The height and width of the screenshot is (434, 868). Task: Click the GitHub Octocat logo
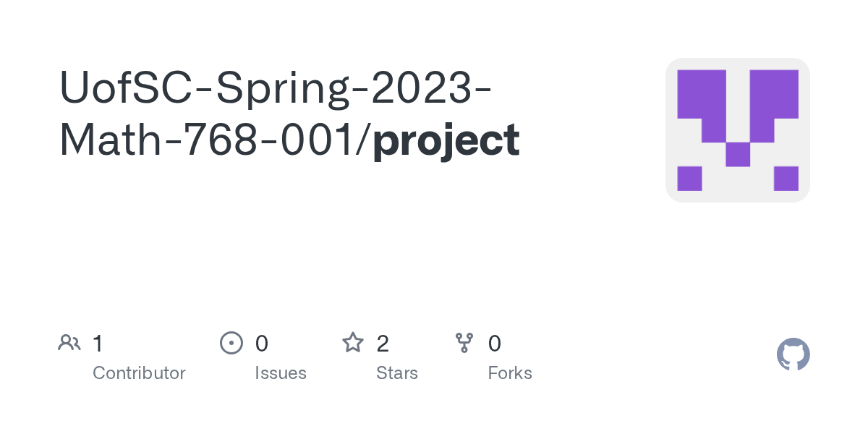pos(793,354)
